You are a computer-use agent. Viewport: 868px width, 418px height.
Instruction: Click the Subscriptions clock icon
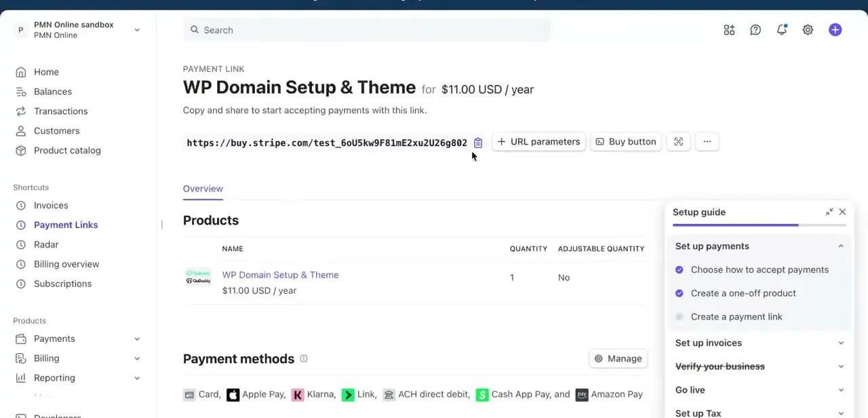tap(21, 284)
